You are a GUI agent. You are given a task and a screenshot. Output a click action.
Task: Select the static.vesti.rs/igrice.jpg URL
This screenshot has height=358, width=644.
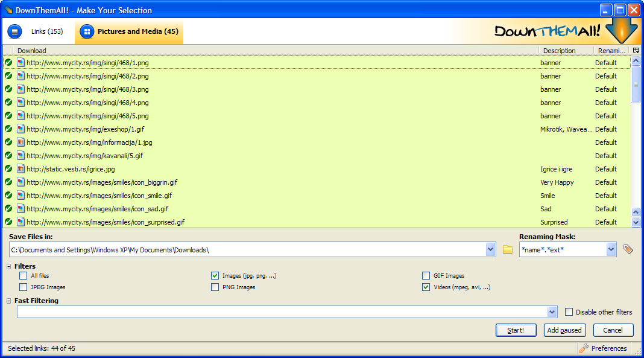pos(71,169)
